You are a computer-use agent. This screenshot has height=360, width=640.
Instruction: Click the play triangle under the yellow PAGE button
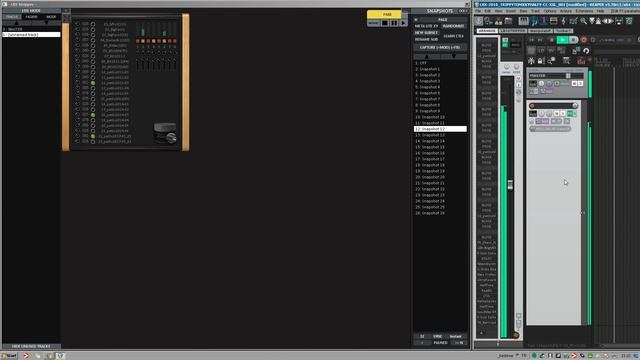[x=403, y=23]
